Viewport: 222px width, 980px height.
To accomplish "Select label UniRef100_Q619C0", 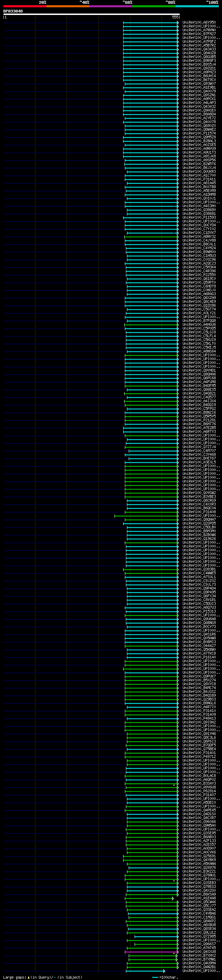I will point(199,278).
